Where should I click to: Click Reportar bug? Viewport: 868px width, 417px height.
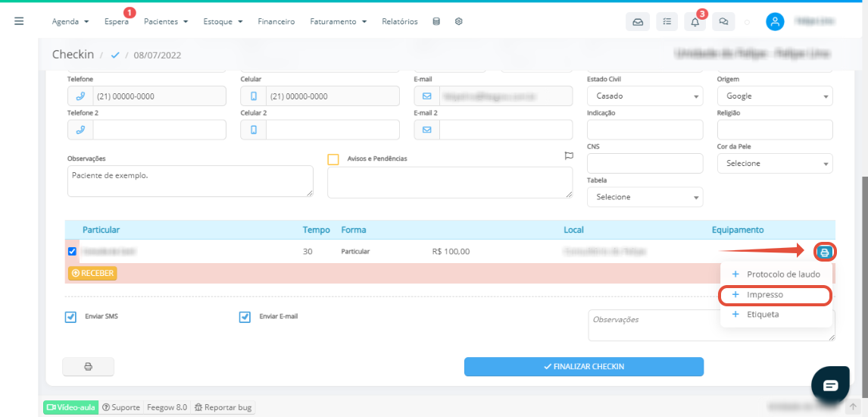coord(223,407)
